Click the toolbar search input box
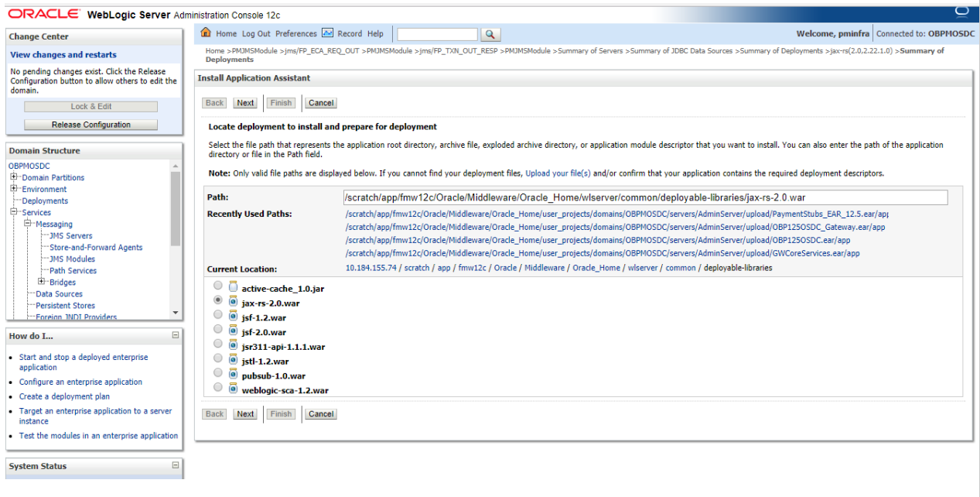This screenshot has width=980, height=497. pyautogui.click(x=437, y=34)
